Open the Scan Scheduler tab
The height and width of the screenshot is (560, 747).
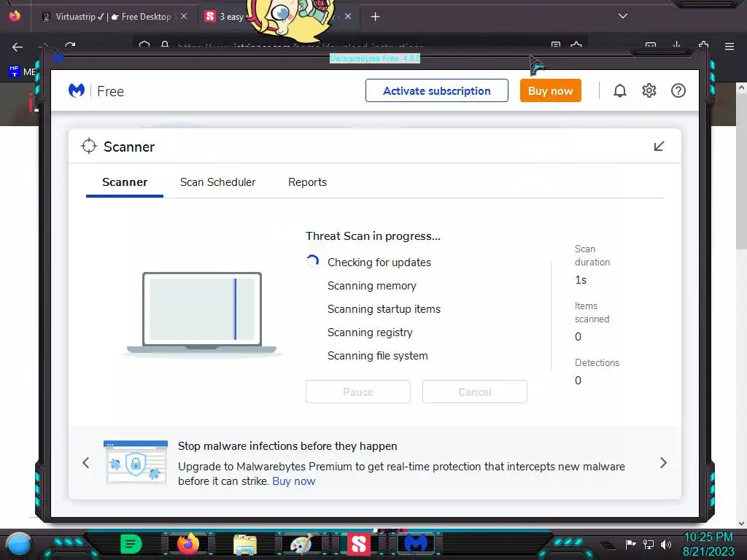[217, 182]
